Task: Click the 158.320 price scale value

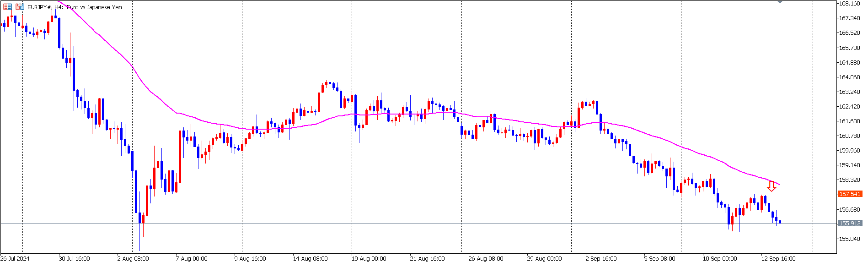Action: pyautogui.click(x=850, y=180)
